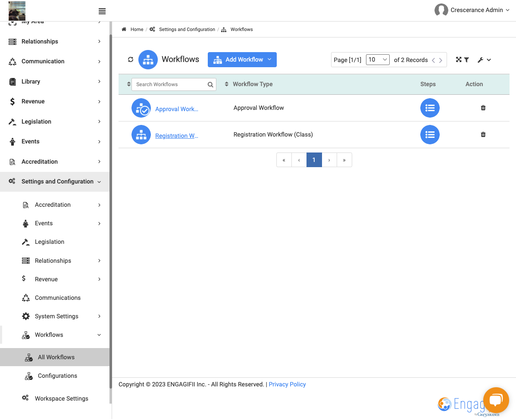Click the refresh workflows icon

(131, 59)
